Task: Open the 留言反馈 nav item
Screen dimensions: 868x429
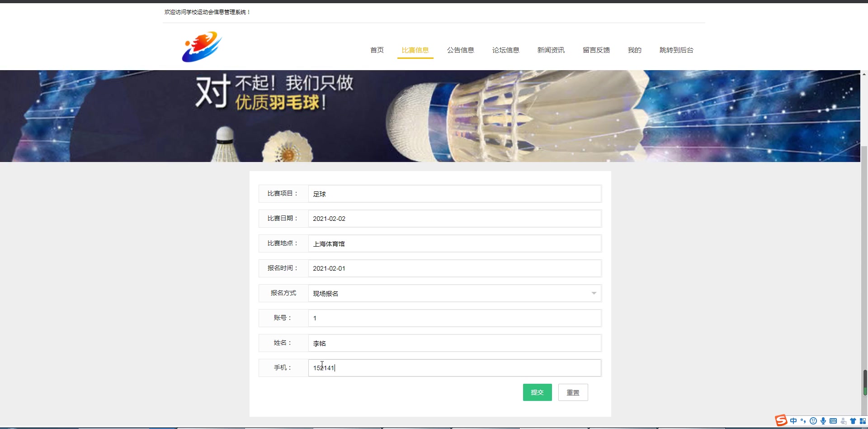Action: click(596, 50)
